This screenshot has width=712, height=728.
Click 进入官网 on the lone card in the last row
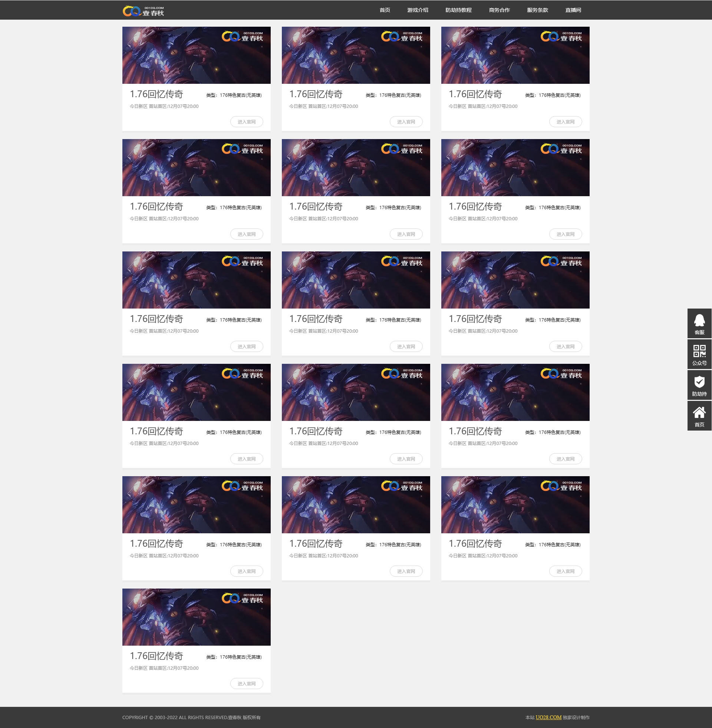tap(247, 683)
